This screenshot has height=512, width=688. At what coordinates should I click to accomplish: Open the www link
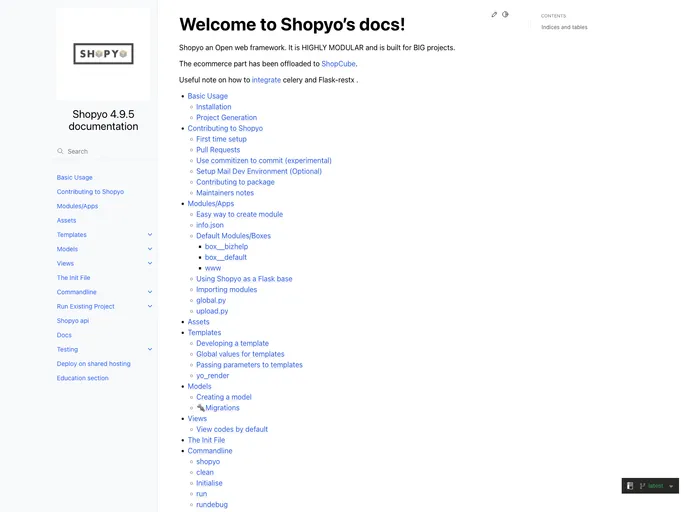click(x=213, y=268)
